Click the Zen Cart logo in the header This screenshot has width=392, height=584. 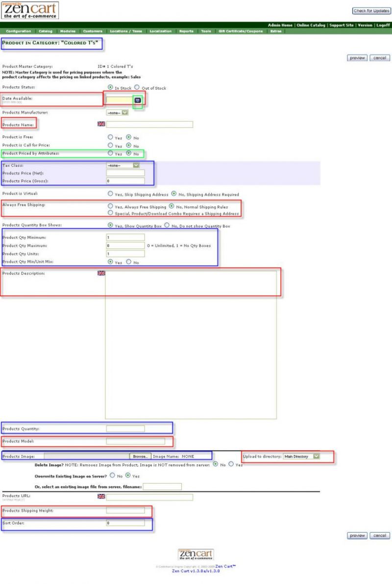pyautogui.click(x=30, y=10)
